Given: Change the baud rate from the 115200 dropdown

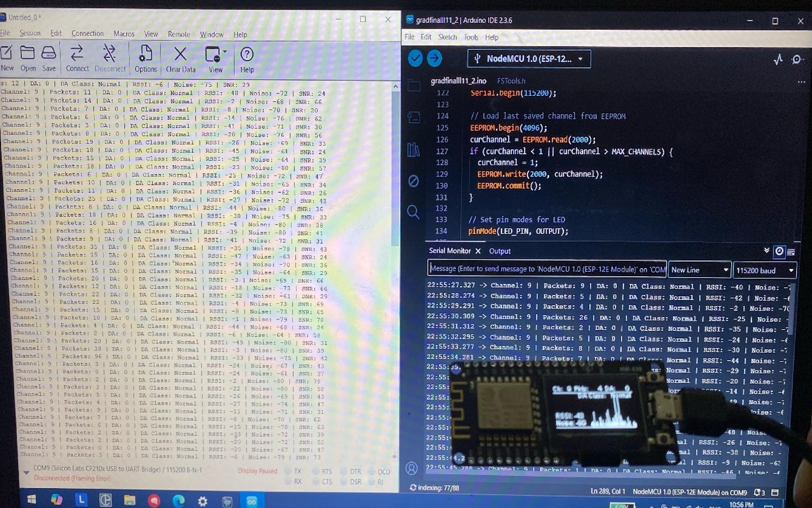Looking at the screenshot, I should (765, 270).
